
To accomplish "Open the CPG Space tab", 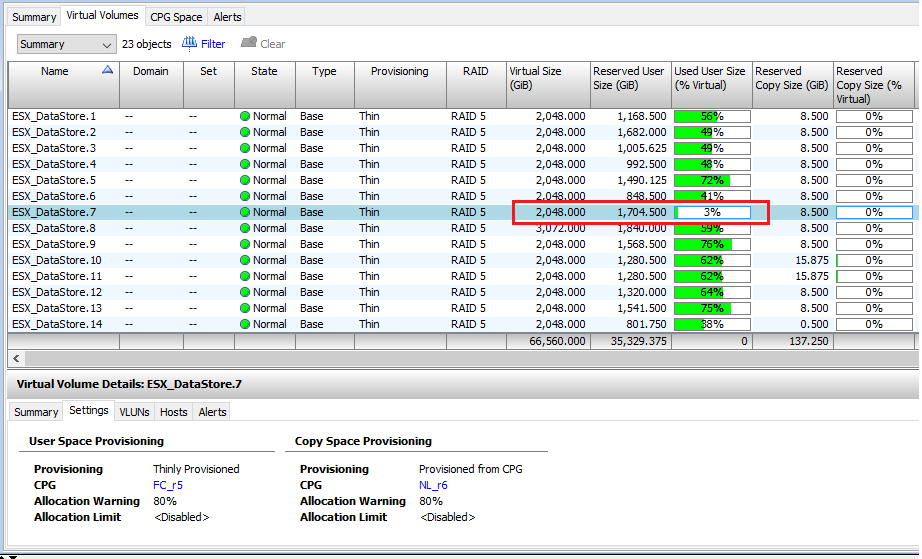I will pyautogui.click(x=176, y=17).
